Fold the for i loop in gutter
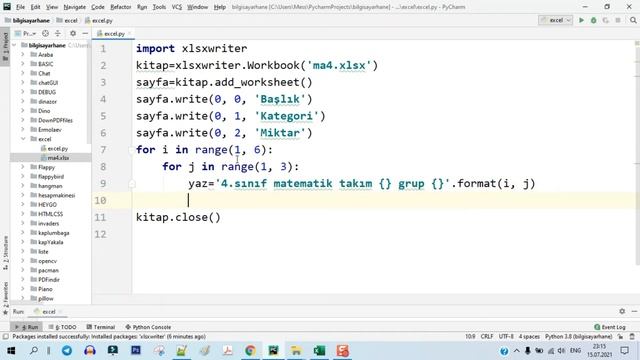 (x=131, y=150)
